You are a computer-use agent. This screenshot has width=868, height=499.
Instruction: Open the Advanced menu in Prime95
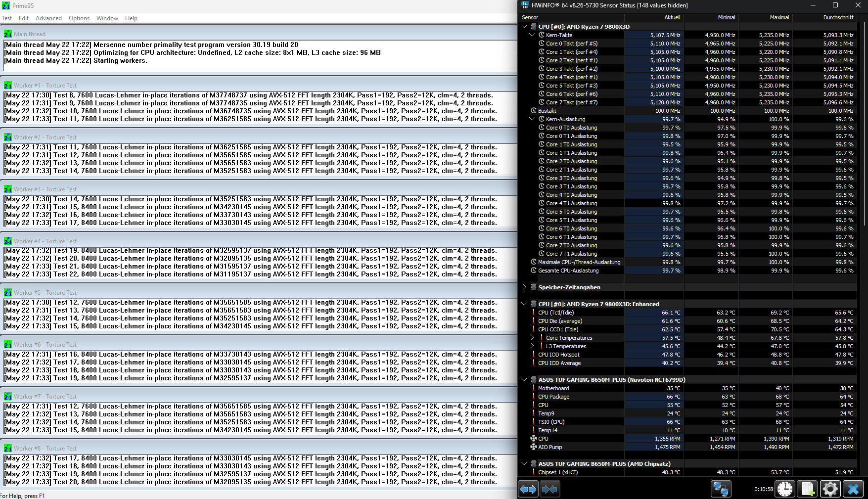(48, 18)
